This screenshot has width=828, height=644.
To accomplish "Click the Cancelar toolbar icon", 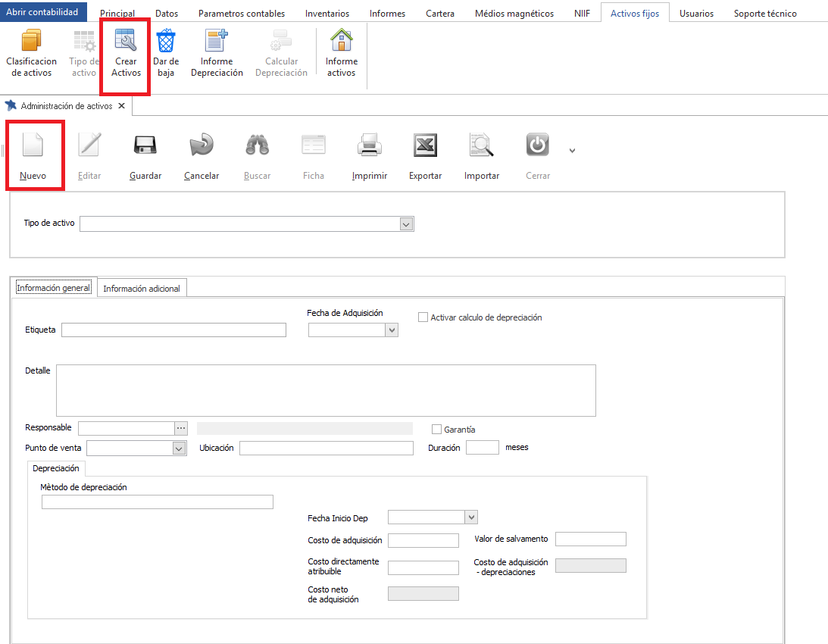I will pos(202,145).
